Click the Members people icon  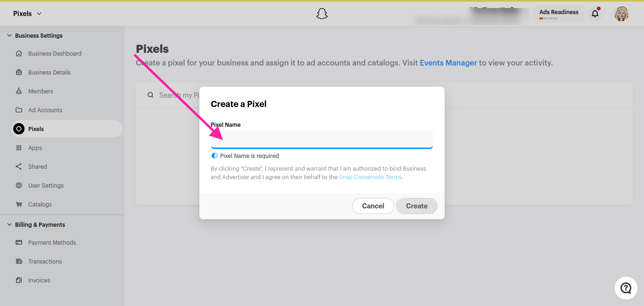click(x=19, y=91)
